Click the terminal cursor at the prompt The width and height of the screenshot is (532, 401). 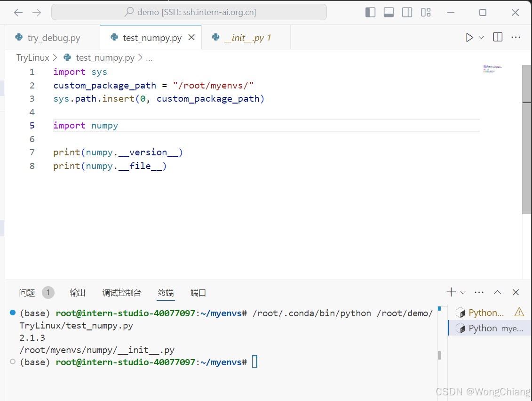click(x=255, y=362)
